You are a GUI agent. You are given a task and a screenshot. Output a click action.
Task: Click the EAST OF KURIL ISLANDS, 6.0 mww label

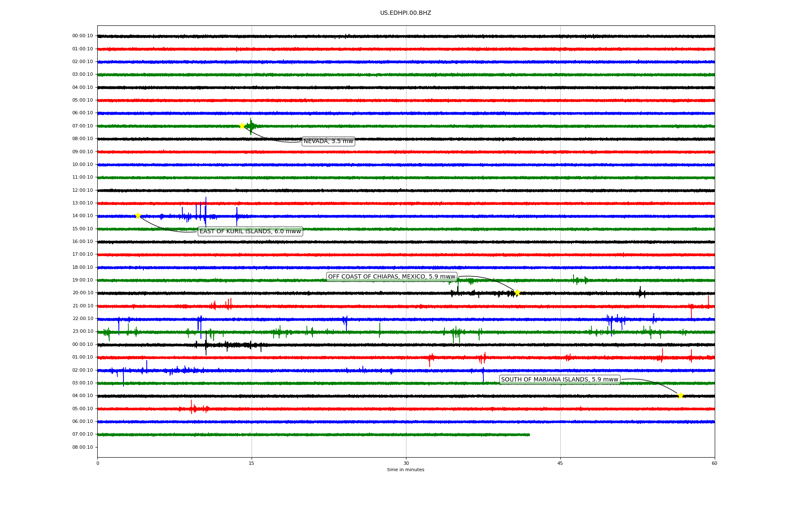[250, 232]
